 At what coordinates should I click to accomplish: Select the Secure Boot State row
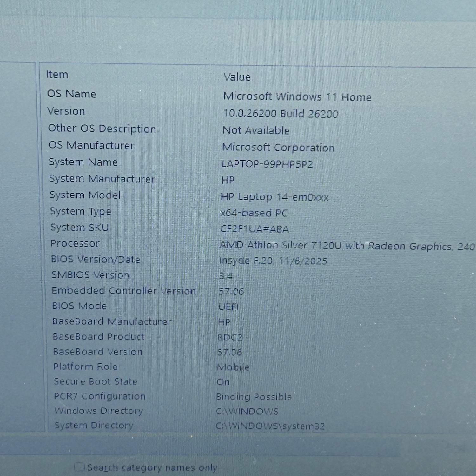click(96, 381)
